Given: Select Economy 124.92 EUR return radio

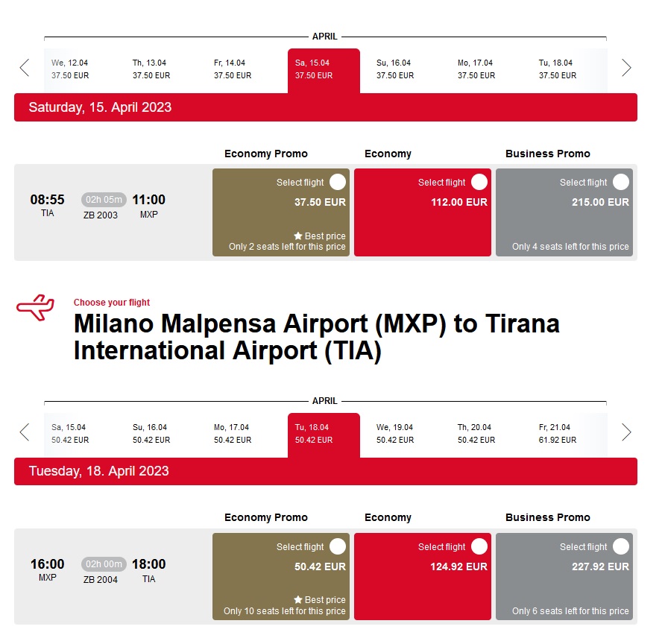Looking at the screenshot, I should 479,546.
